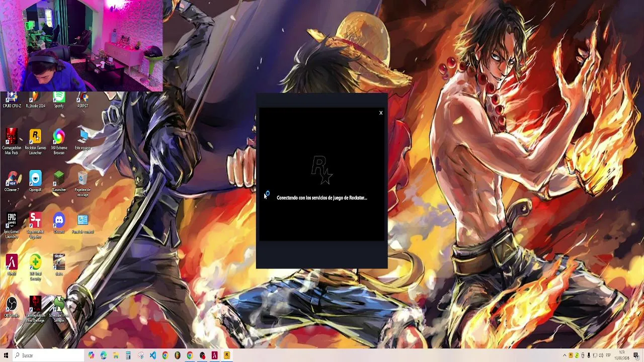This screenshot has height=362, width=644.
Task: Select the Supermarket Together desktop shortcut
Action: [x=35, y=226]
